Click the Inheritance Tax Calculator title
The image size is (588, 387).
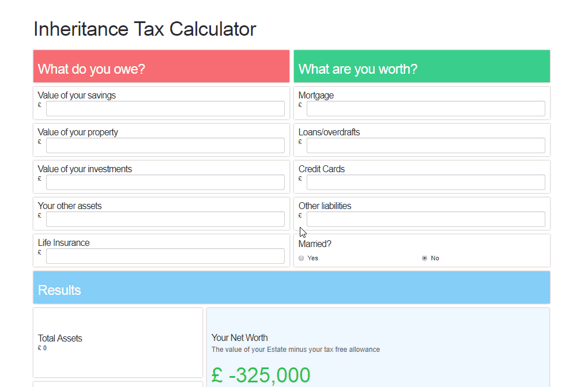pos(145,29)
